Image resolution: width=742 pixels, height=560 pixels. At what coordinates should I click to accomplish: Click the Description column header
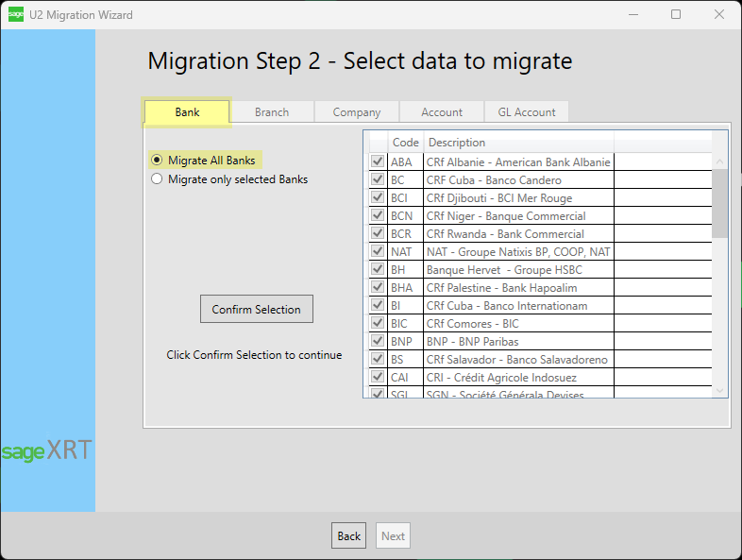coord(517,143)
